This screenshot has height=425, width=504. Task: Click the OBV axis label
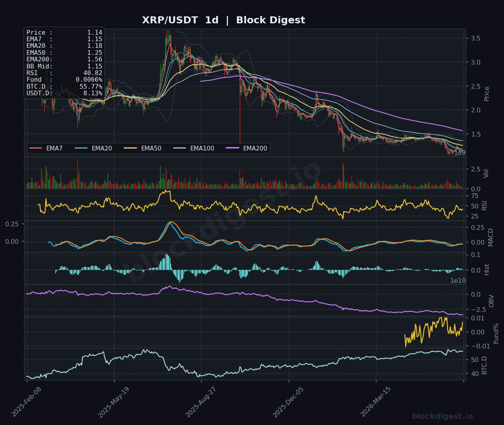click(491, 301)
